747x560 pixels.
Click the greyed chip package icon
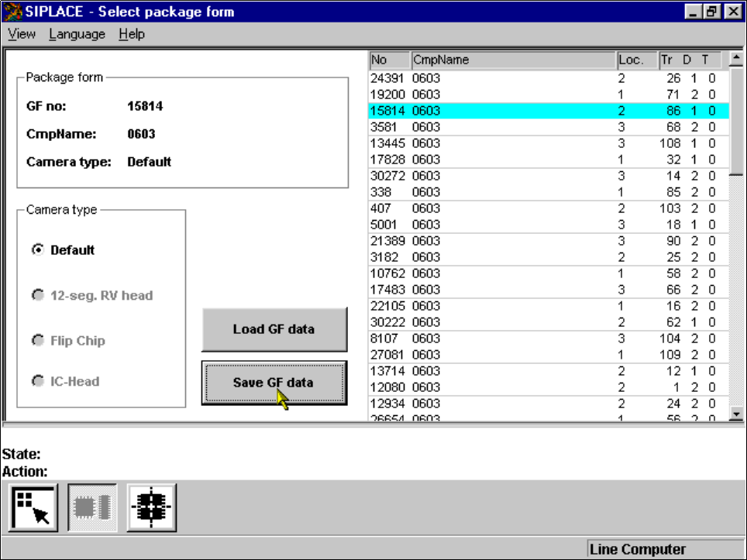coord(92,507)
